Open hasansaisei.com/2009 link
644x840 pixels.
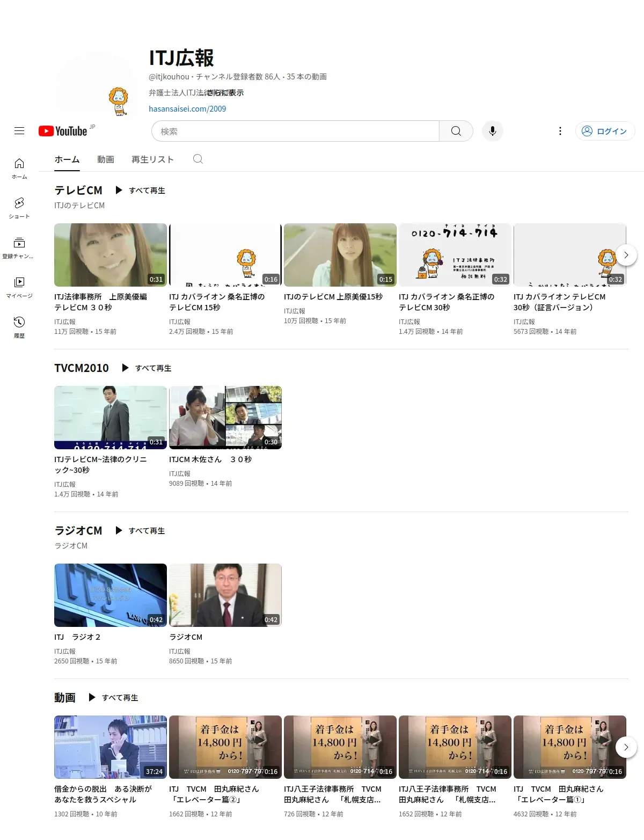(x=187, y=108)
